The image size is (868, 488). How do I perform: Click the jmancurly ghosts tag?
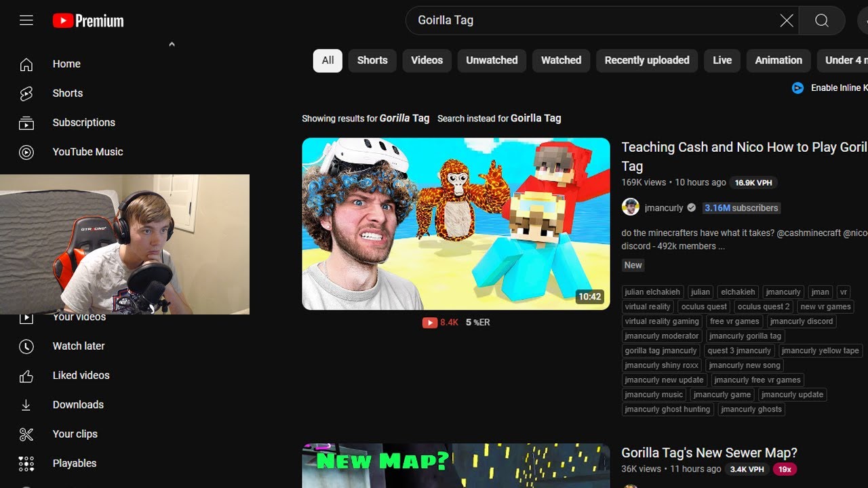point(751,409)
